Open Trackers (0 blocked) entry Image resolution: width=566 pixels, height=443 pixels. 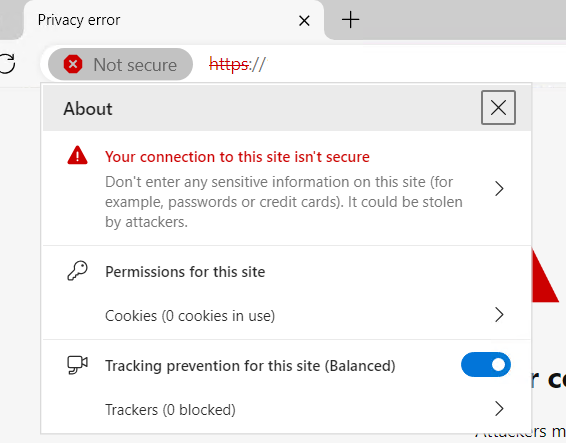170,410
